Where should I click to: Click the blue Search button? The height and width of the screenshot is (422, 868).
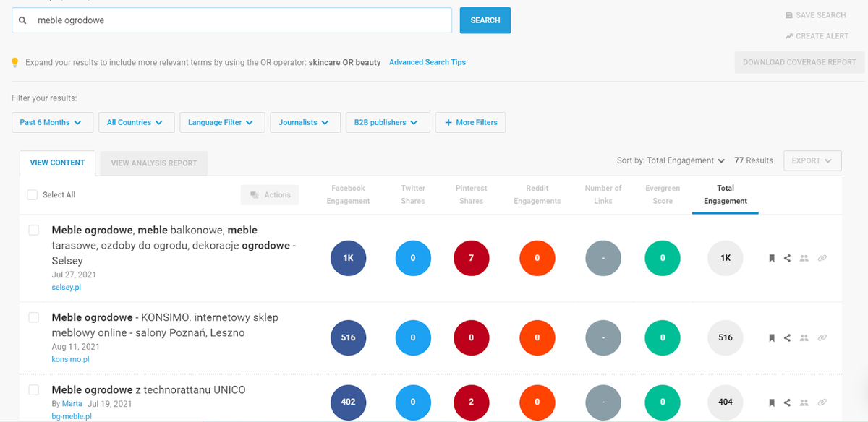[485, 20]
